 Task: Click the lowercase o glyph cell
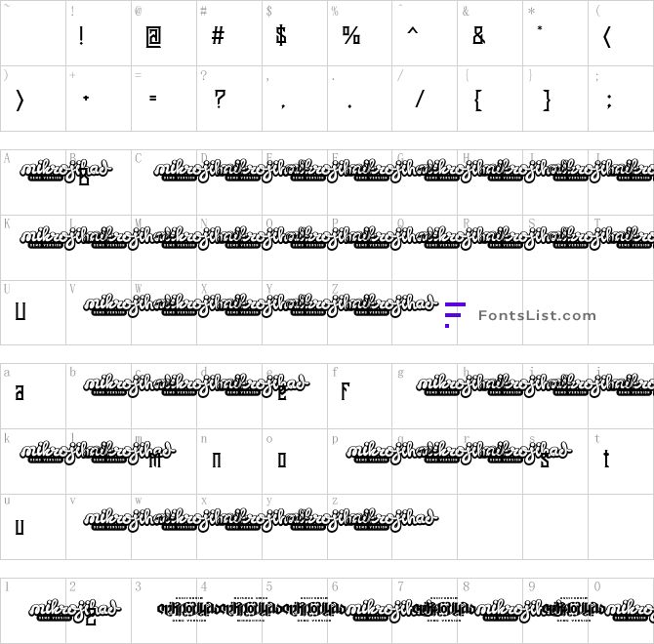pos(281,459)
